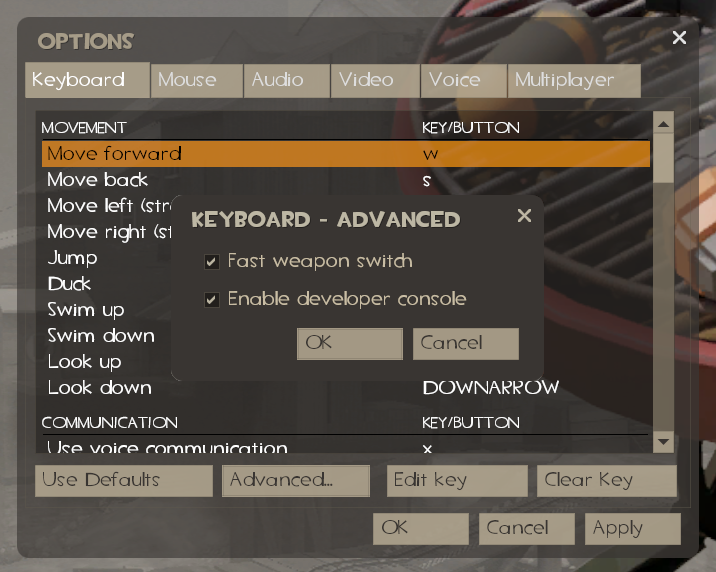The width and height of the screenshot is (716, 572).
Task: Disable Enable developer console checkbox
Action: pyautogui.click(x=211, y=300)
